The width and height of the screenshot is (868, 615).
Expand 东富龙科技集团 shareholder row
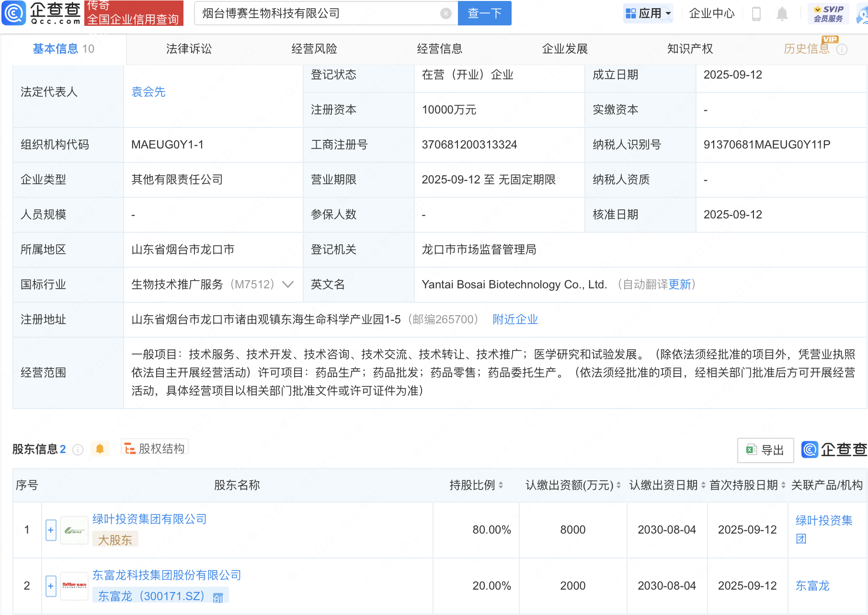(x=51, y=586)
